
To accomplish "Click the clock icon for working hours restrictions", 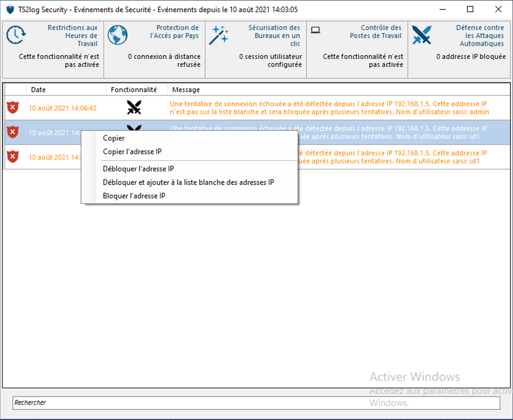I will click(16, 35).
